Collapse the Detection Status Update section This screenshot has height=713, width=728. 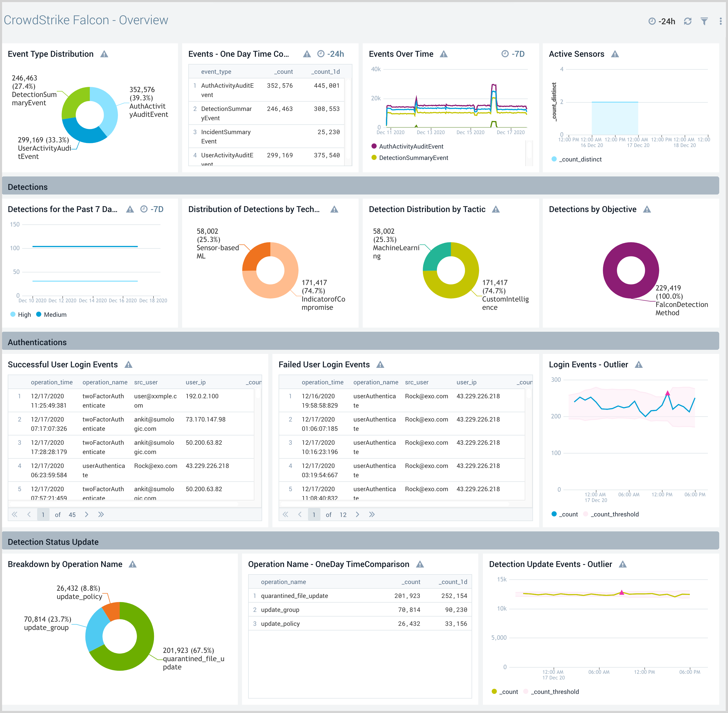[x=53, y=542]
